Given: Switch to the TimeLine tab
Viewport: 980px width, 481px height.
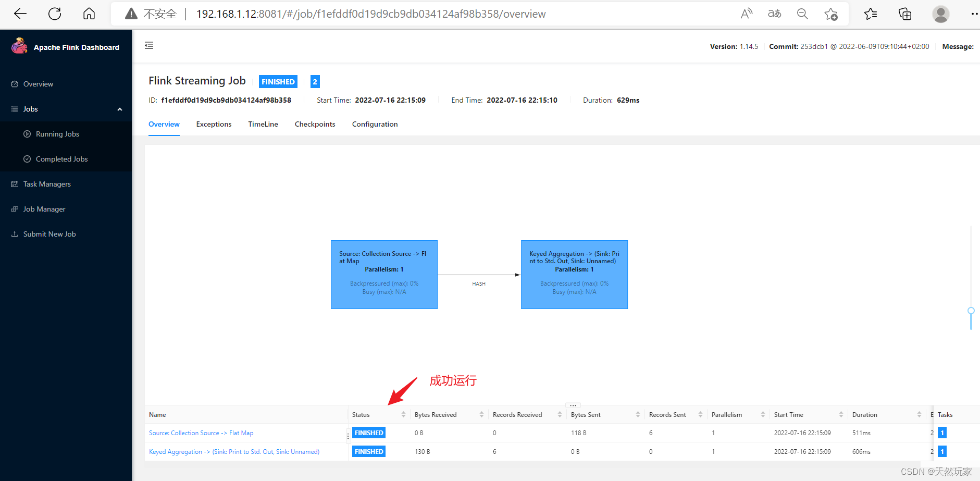Looking at the screenshot, I should tap(263, 124).
